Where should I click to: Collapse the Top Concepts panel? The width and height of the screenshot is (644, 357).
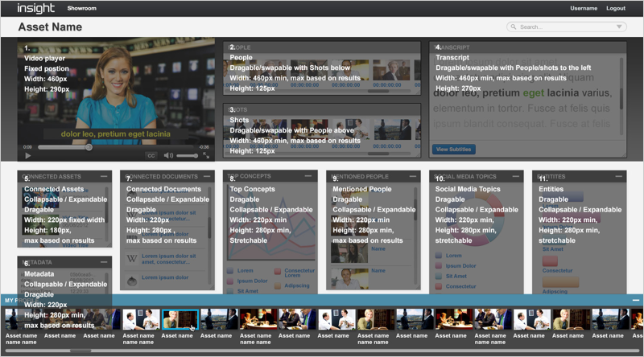coord(308,176)
